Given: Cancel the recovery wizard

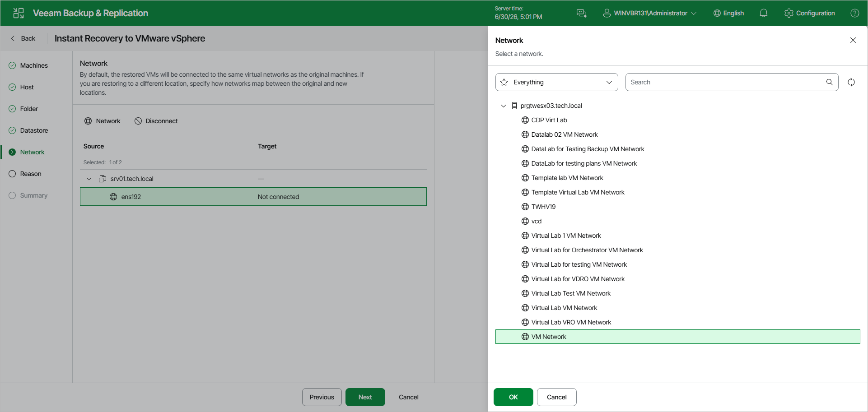Looking at the screenshot, I should [x=409, y=397].
